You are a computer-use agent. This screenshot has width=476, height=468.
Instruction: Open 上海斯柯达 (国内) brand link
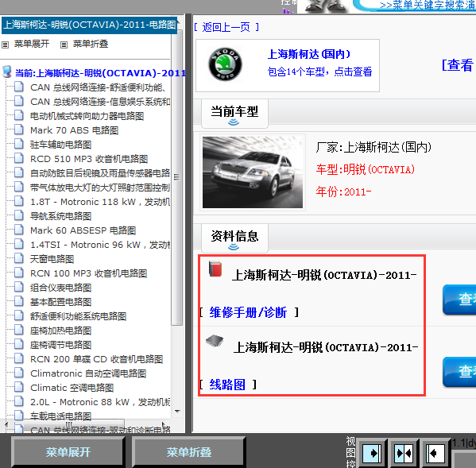(309, 54)
